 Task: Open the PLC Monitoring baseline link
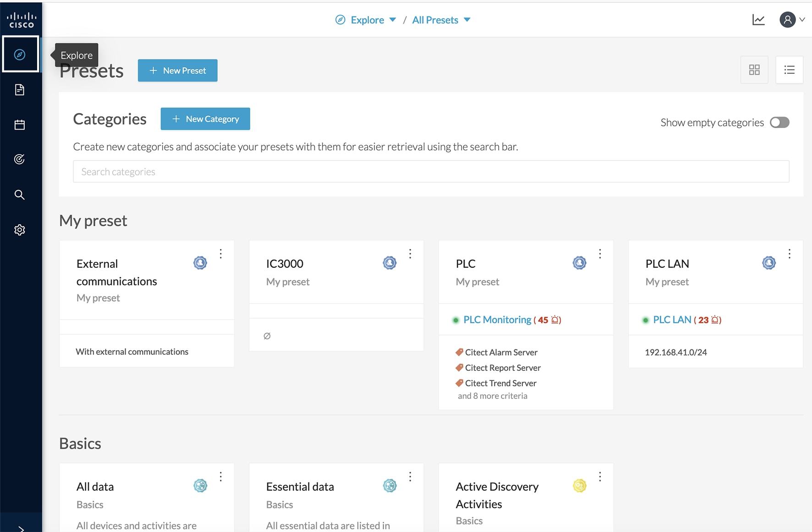(x=497, y=320)
